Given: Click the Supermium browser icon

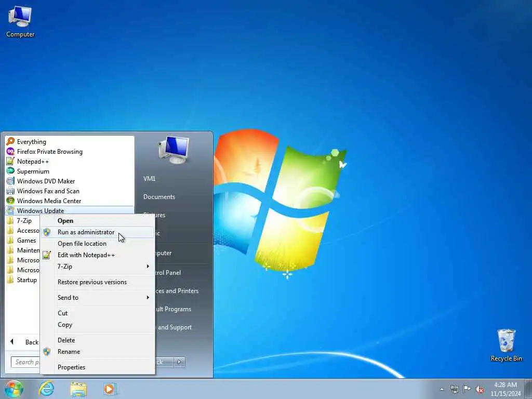Looking at the screenshot, I should click(10, 171).
